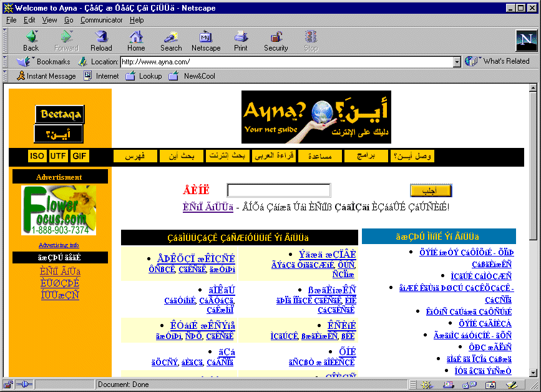Click the vertical scrollbar up arrow

[x=533, y=87]
